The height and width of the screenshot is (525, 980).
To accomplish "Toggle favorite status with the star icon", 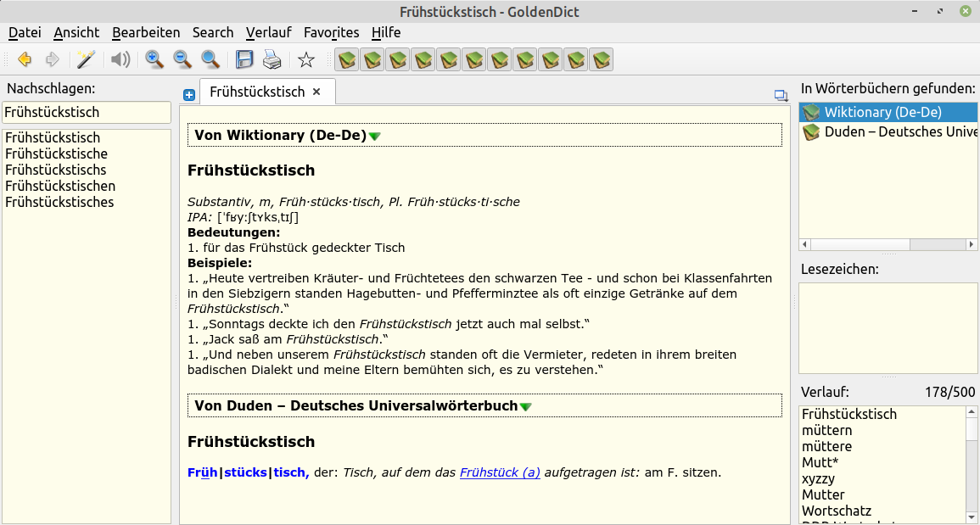I will click(x=305, y=59).
